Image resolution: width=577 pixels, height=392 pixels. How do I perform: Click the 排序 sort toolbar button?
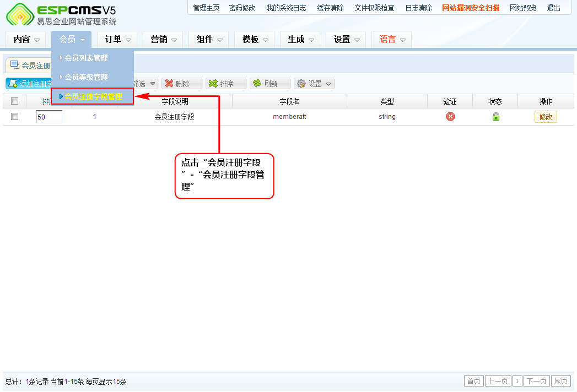[226, 84]
